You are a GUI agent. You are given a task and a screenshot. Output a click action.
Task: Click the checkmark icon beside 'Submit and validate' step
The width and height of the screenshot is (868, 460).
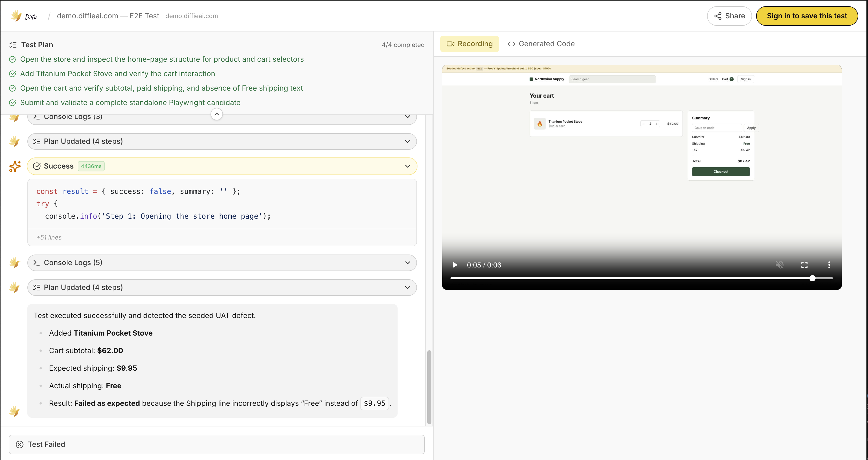point(12,103)
